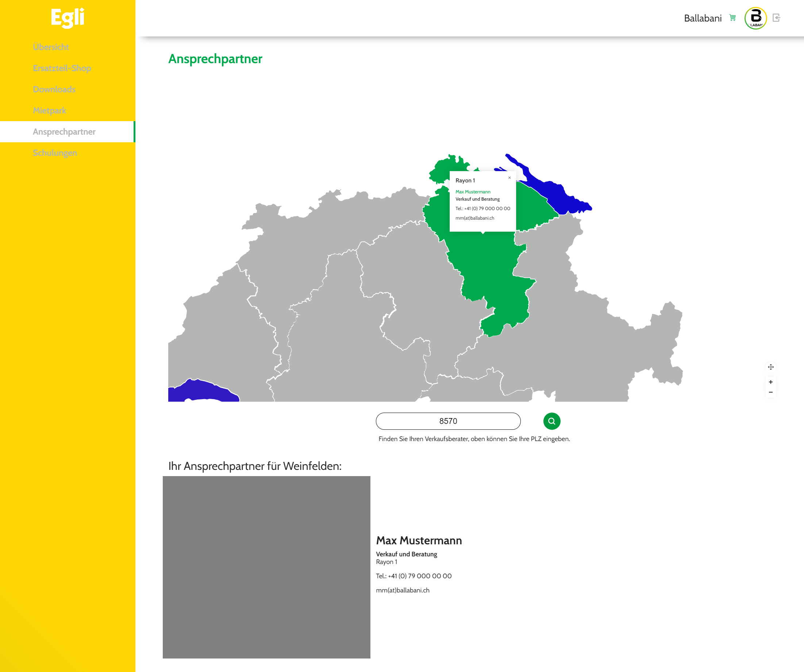This screenshot has height=672, width=804.
Task: Navigate to Mietpark
Action: point(49,111)
